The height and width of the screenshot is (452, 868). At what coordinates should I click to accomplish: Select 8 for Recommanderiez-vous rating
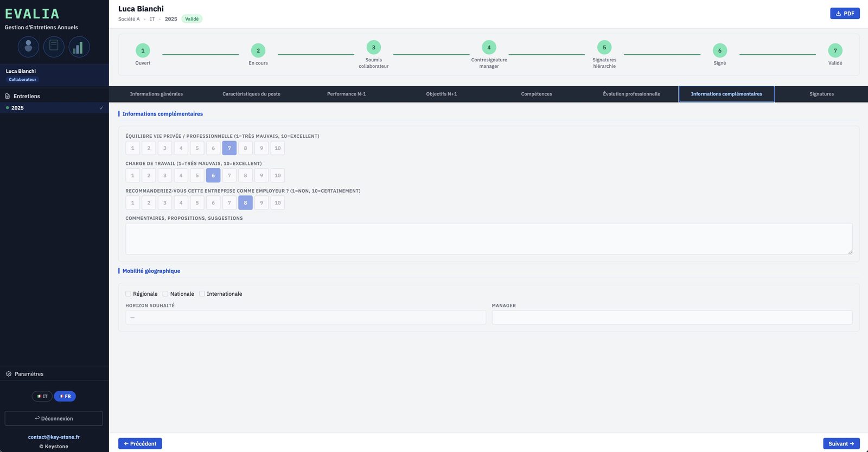(x=245, y=203)
